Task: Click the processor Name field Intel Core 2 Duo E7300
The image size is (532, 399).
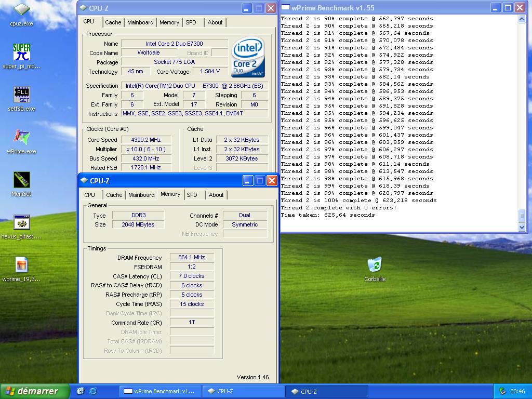Action: [175, 44]
